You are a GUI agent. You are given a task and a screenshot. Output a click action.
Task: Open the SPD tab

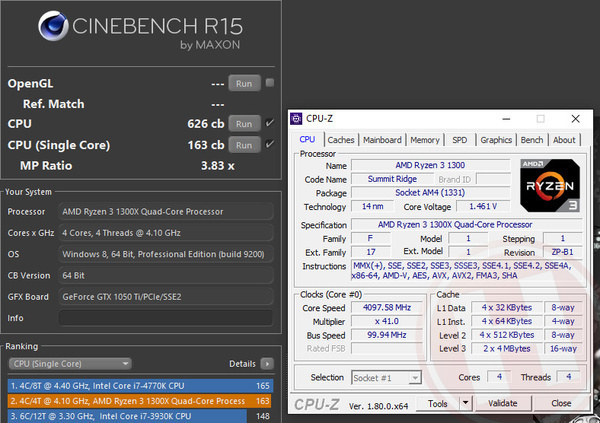pos(460,140)
